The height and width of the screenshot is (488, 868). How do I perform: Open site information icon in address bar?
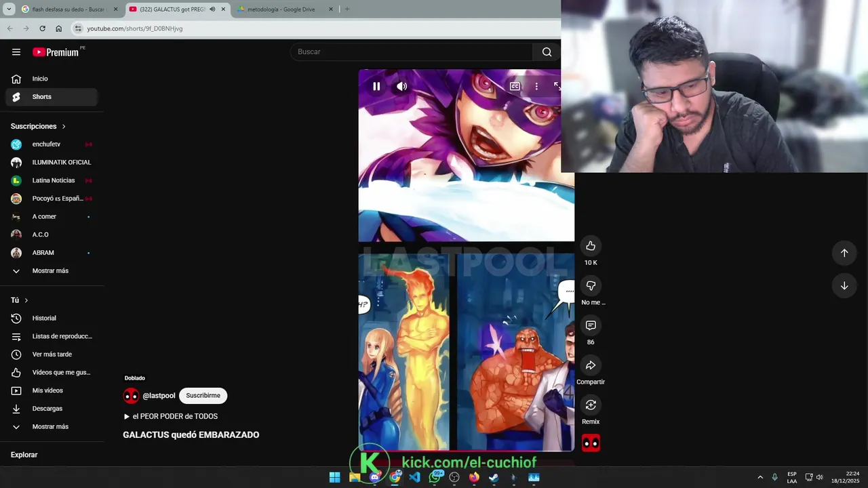[x=78, y=28]
